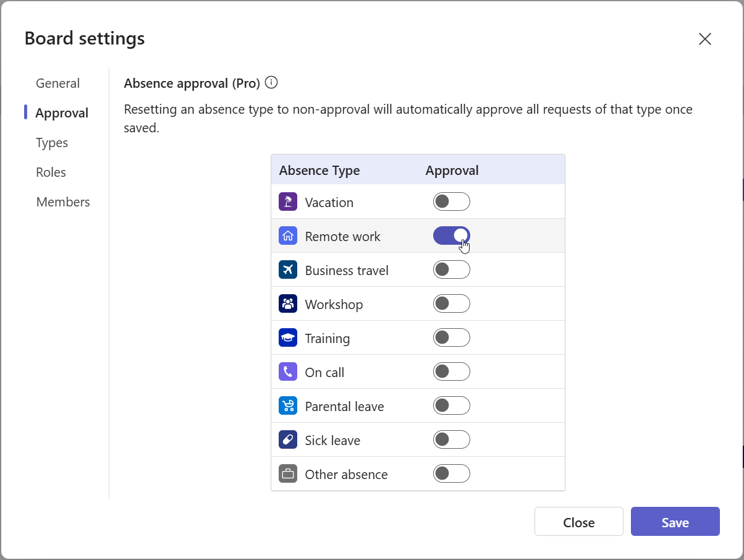Click the Absence approval (Pro) heading
This screenshot has width=744, height=560.
pos(192,83)
